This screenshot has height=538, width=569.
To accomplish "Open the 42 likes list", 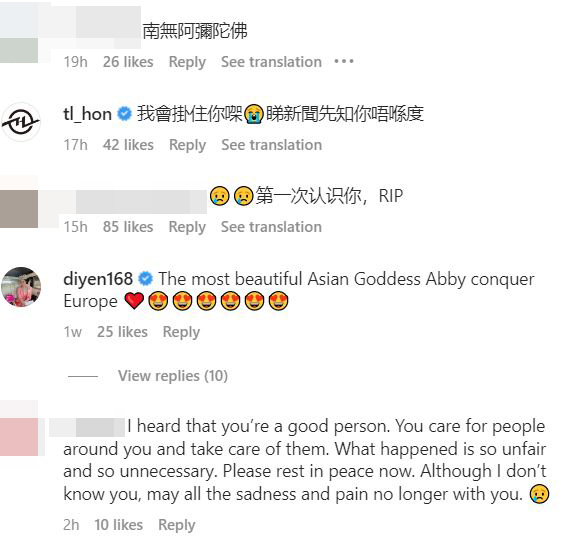I will (128, 145).
